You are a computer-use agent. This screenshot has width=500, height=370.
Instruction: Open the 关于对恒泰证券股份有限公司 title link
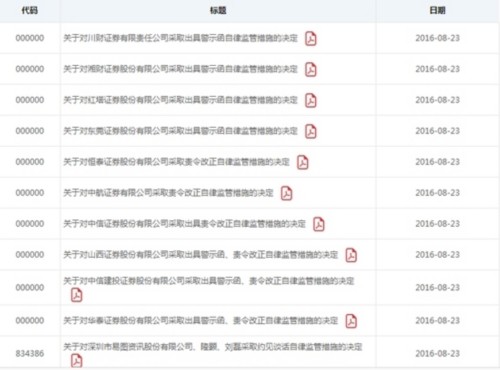click(176, 162)
